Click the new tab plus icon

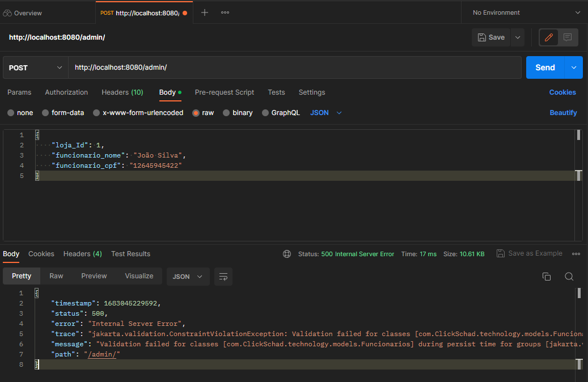click(205, 12)
